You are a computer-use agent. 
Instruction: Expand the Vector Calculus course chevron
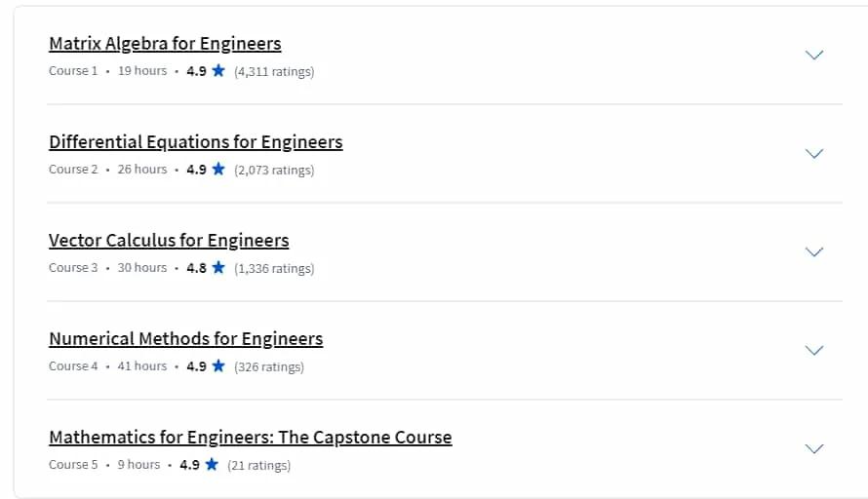(x=814, y=251)
